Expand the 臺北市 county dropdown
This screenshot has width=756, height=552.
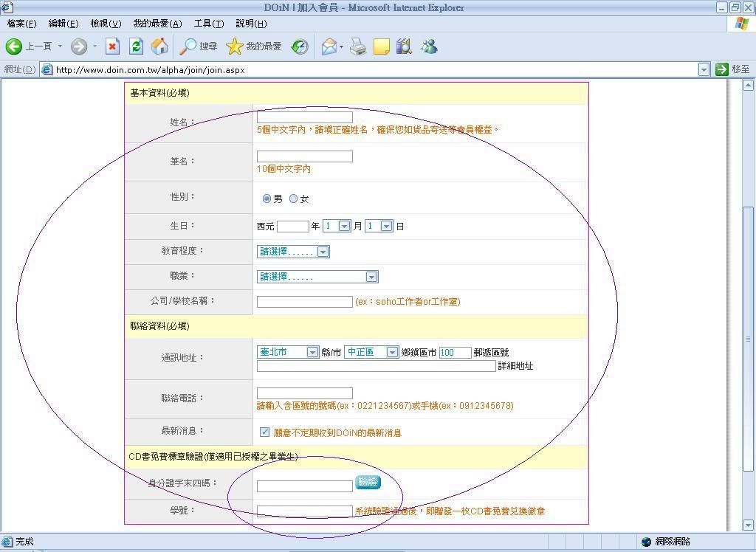[x=312, y=352]
